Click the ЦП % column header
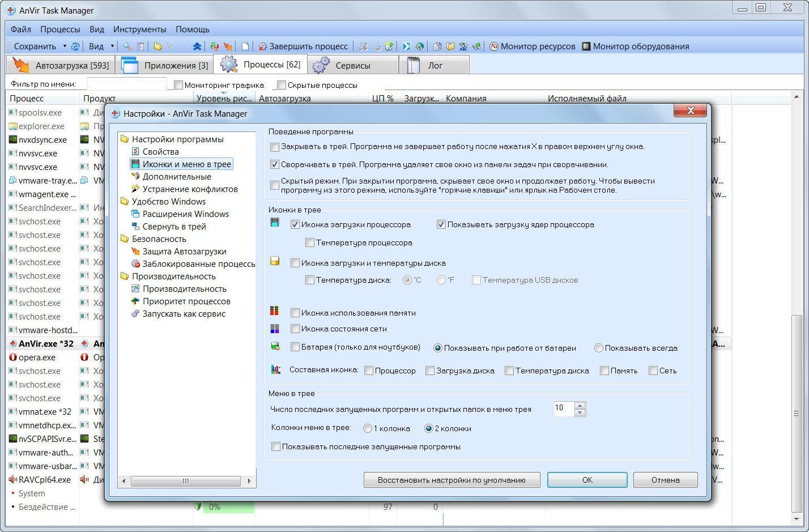 [383, 99]
